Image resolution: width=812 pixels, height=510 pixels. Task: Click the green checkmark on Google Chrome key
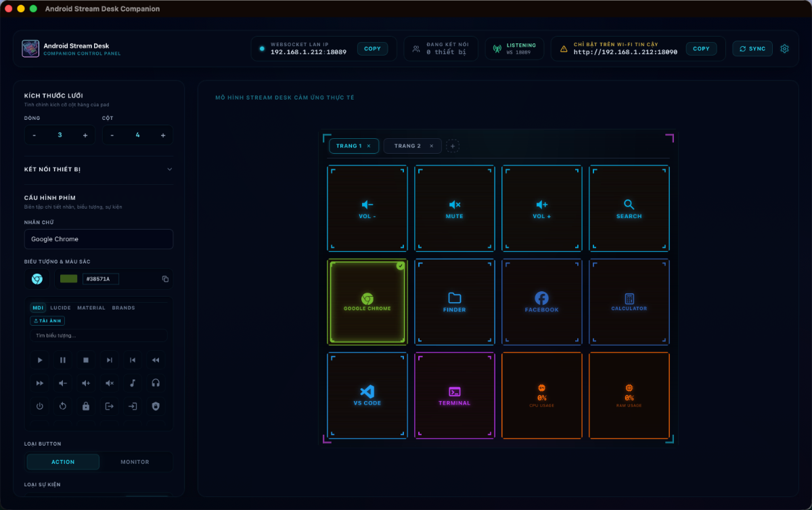pyautogui.click(x=400, y=266)
